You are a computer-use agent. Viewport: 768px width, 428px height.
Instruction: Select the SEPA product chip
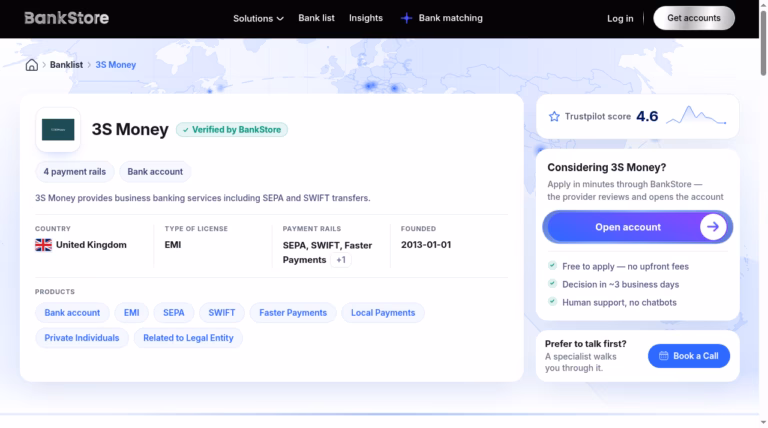(x=173, y=313)
